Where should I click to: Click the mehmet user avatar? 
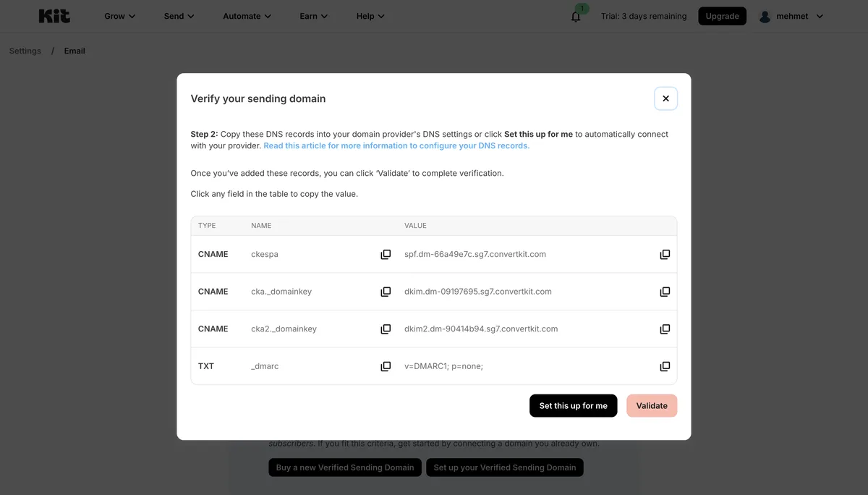[765, 16]
